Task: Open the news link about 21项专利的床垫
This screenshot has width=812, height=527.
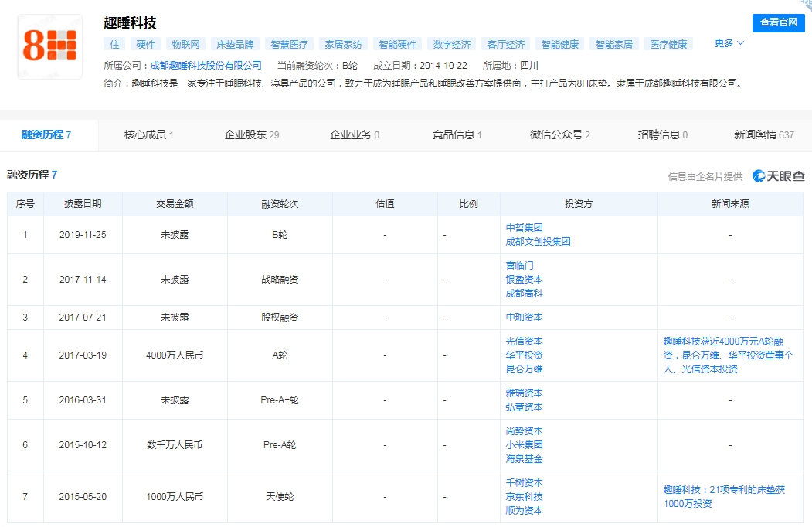Action: (x=723, y=496)
